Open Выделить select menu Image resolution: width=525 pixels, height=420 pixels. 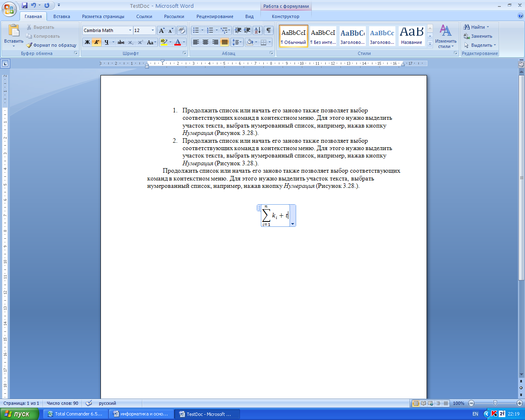point(480,45)
